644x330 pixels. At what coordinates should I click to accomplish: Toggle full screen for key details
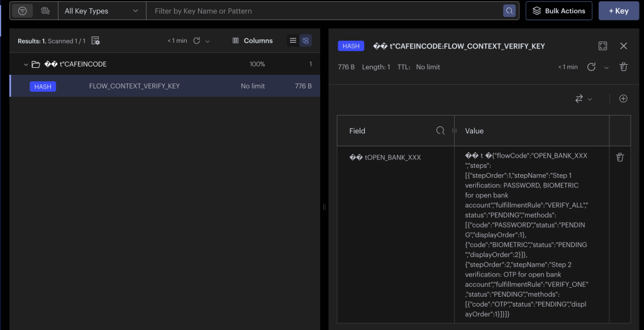pos(602,46)
